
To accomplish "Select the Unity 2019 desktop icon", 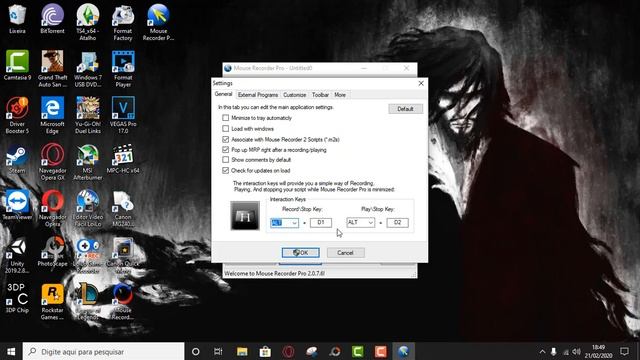I will click(x=17, y=256).
